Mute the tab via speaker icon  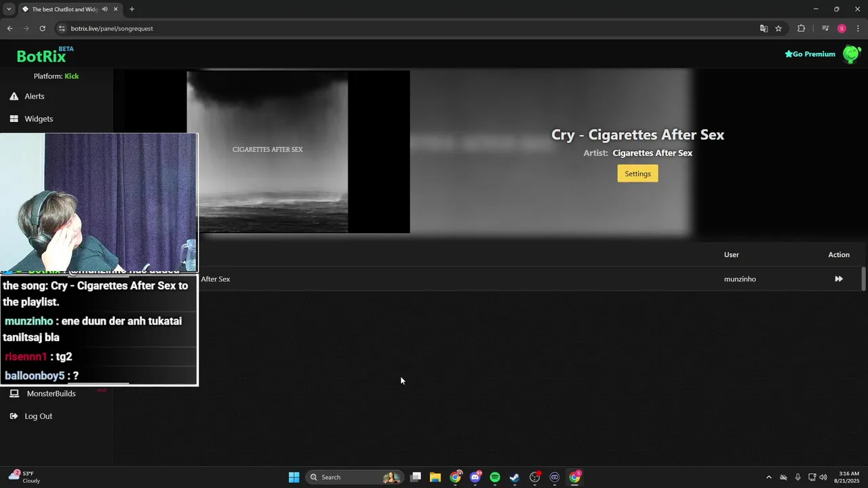(104, 9)
